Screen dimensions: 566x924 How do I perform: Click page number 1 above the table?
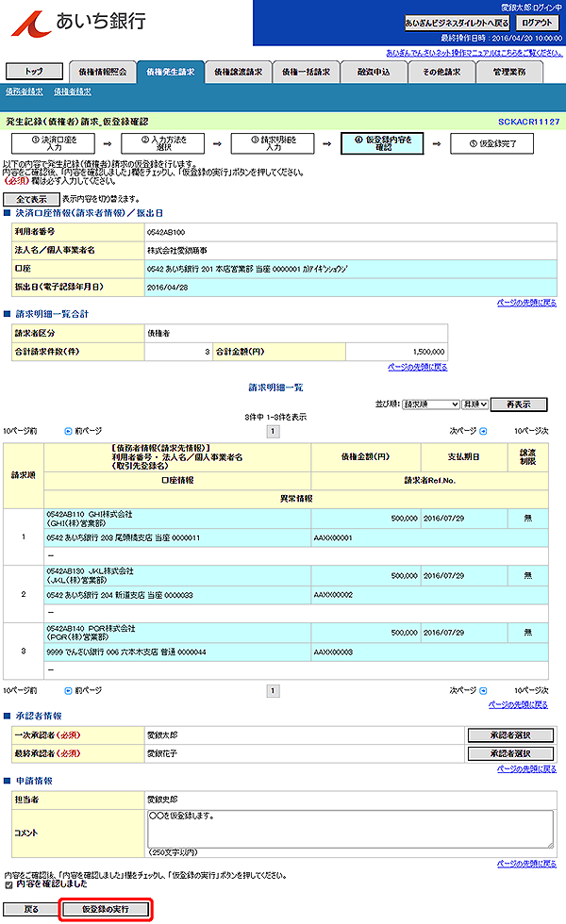[x=273, y=432]
